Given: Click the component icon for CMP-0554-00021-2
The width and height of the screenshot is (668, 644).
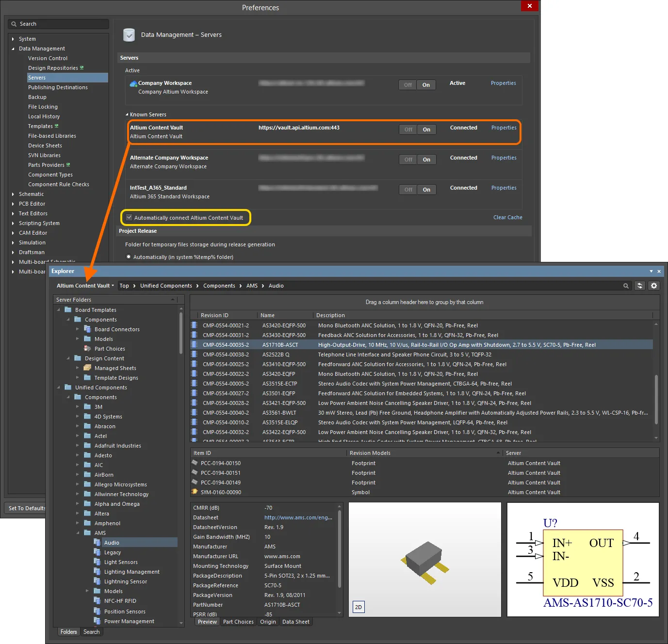Looking at the screenshot, I should [194, 325].
